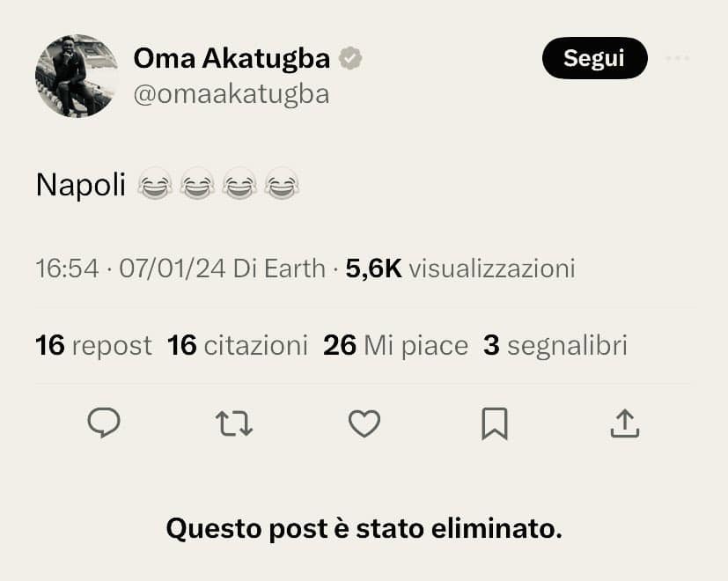
Task: Click the "Questo post è stato eliminato" notice
Action: point(364,529)
